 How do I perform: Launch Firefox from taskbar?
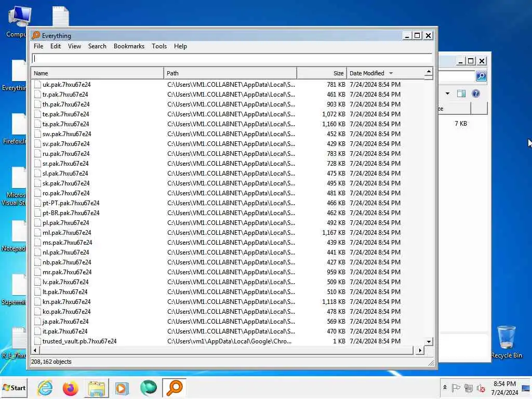point(70,388)
